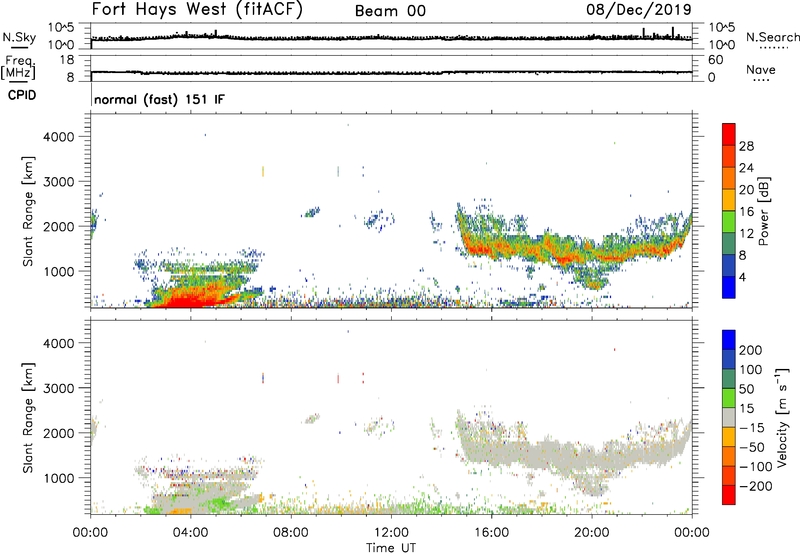Click the "200" velocity colorbar value
The image size is (800, 554).
point(751,350)
